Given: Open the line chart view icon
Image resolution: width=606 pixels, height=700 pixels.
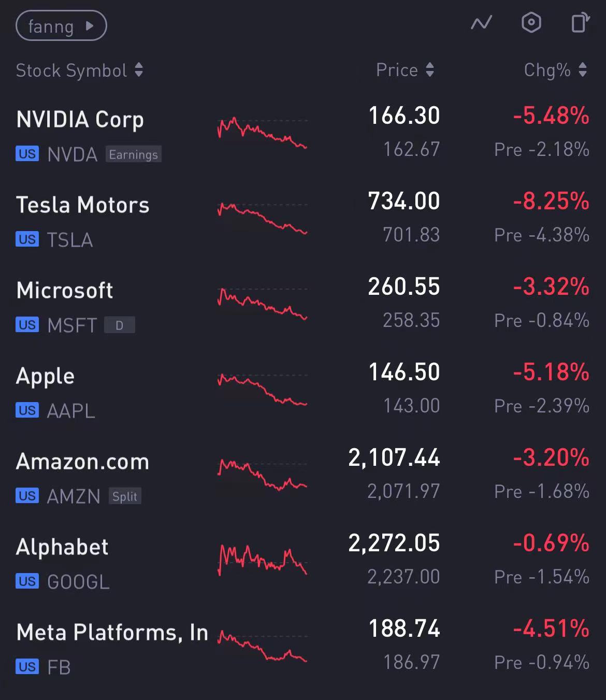Looking at the screenshot, I should click(481, 23).
